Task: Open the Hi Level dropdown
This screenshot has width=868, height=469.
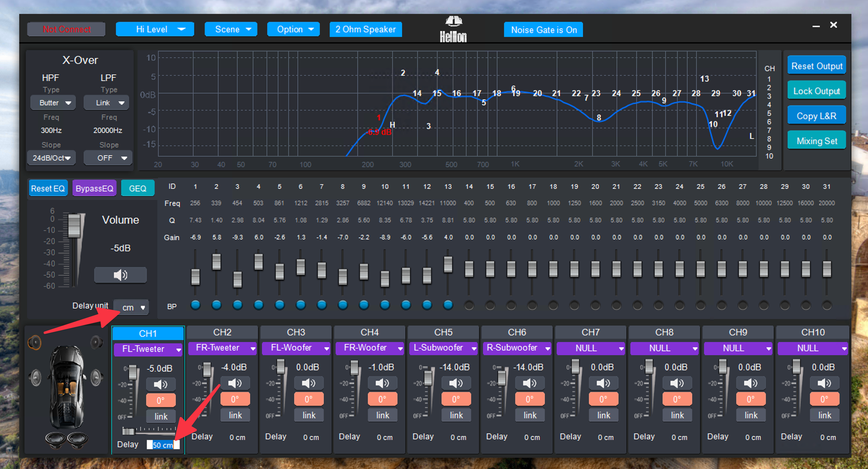Action: click(x=155, y=30)
